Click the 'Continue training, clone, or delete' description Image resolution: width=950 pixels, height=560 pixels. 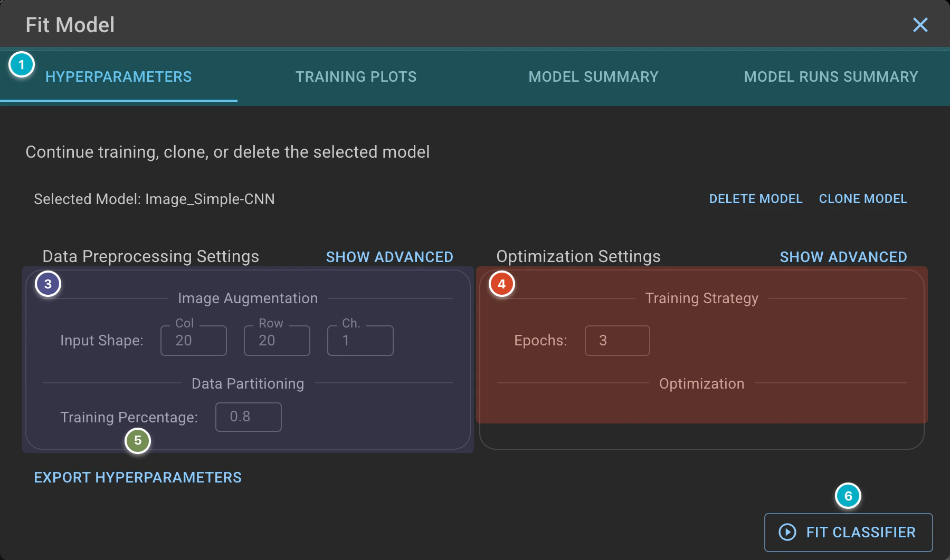tap(227, 152)
